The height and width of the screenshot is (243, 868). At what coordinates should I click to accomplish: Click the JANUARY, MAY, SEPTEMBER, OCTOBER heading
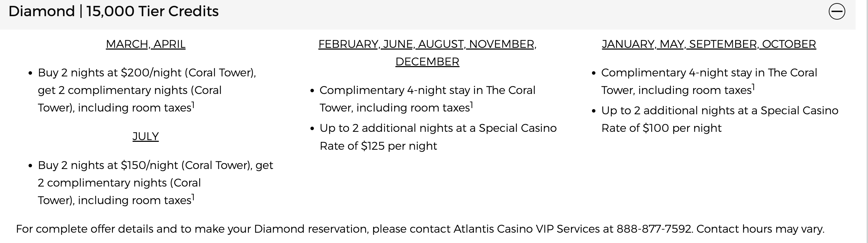click(709, 44)
